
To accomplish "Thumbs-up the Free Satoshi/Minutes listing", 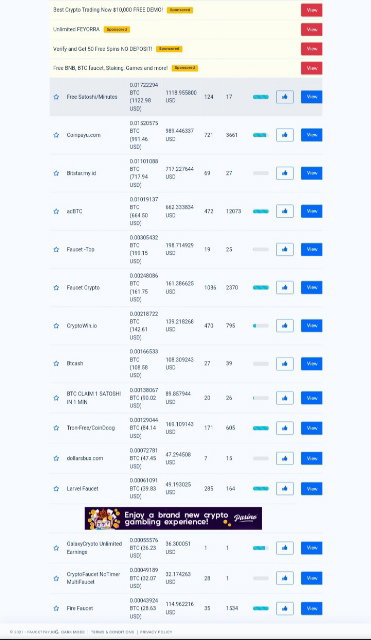I will (285, 97).
